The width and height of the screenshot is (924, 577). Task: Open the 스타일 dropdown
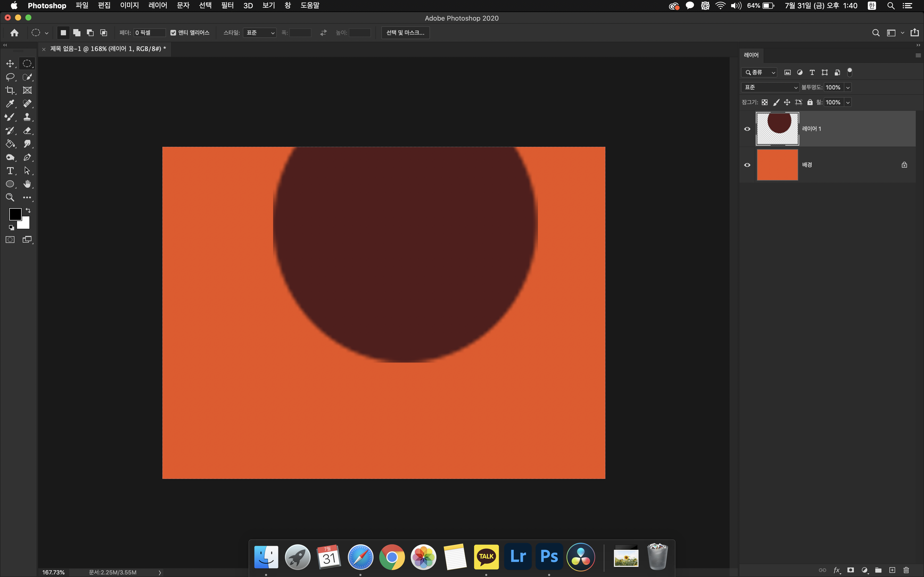pyautogui.click(x=260, y=33)
